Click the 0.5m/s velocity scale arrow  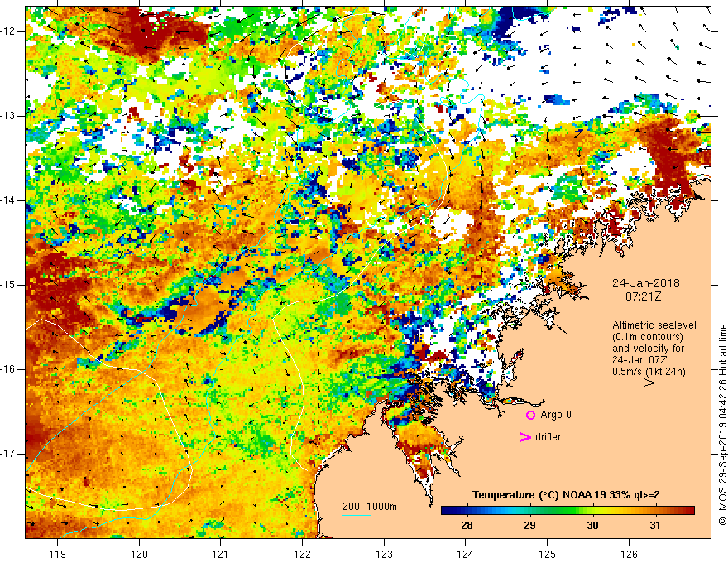pyautogui.click(x=638, y=383)
